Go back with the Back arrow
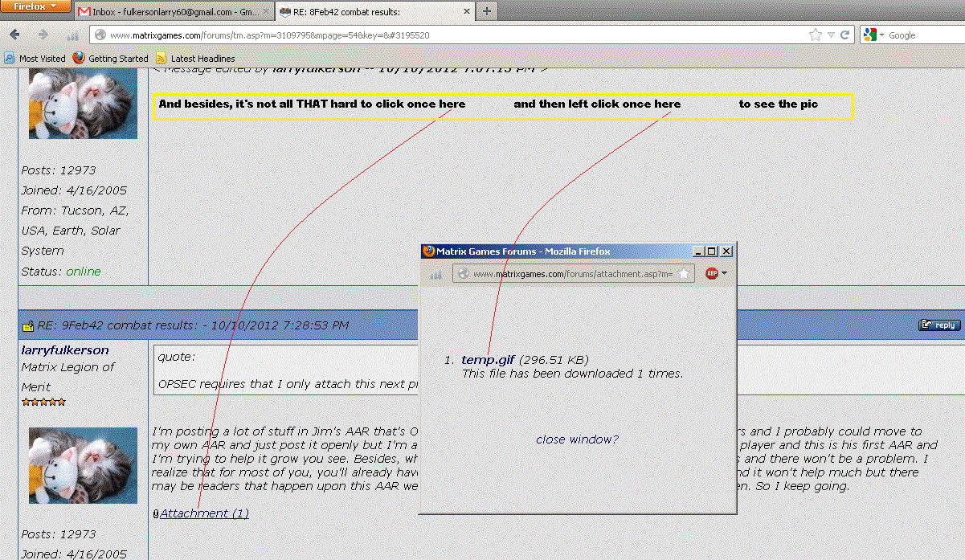This screenshot has height=560, width=965. point(14,35)
